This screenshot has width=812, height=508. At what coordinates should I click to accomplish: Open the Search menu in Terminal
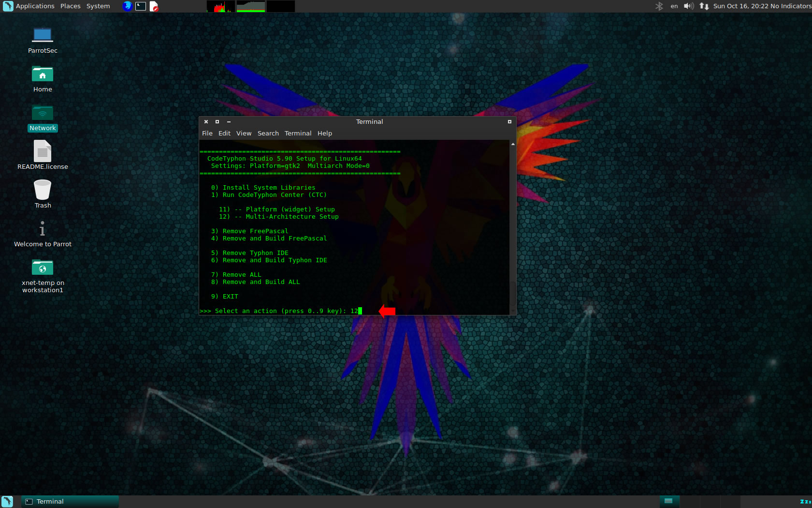click(x=268, y=134)
